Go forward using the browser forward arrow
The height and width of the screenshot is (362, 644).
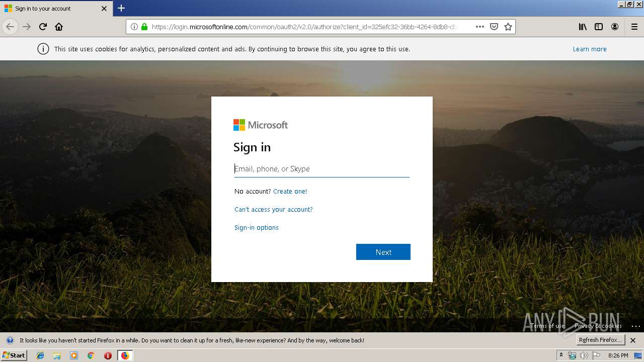(27, 27)
